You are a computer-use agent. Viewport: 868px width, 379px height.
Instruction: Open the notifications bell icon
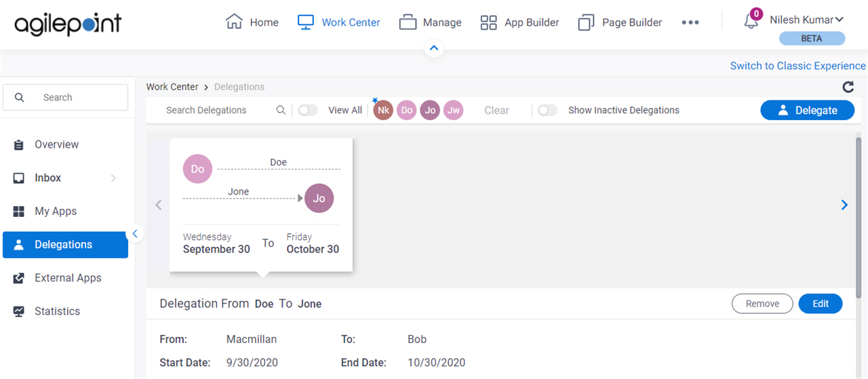click(x=751, y=20)
